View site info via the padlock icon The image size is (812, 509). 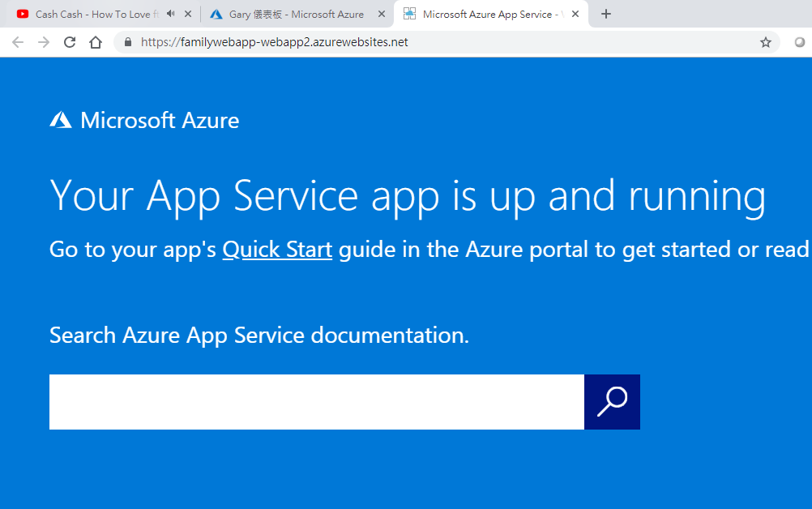(128, 42)
